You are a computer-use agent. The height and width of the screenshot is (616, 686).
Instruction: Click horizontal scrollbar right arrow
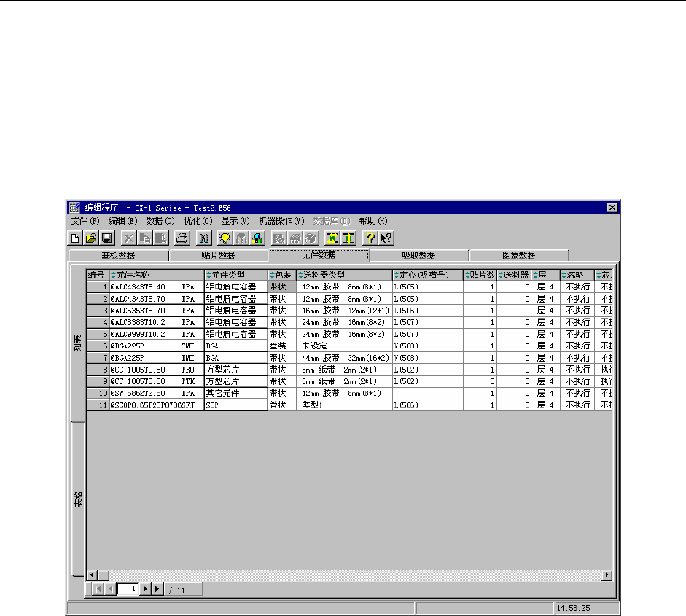(607, 575)
